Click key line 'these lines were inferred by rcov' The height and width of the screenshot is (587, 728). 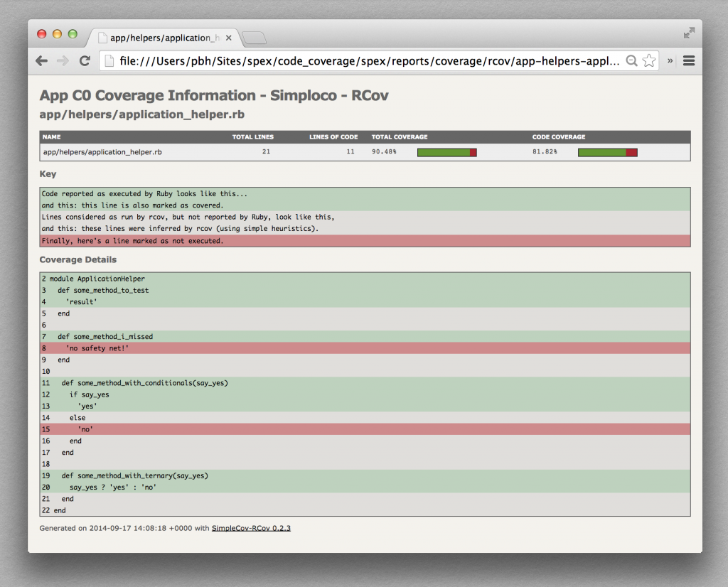pos(365,229)
